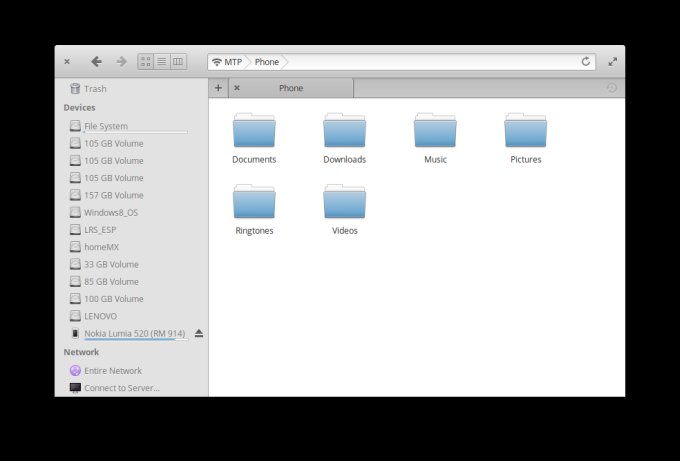The height and width of the screenshot is (461, 680).
Task: Switch to icon grid view
Action: tap(145, 62)
